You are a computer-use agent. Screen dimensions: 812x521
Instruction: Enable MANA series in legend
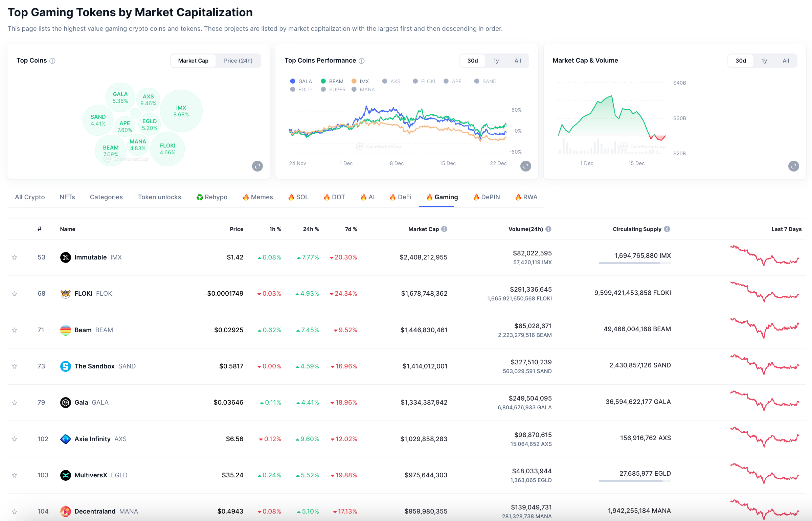click(363, 90)
